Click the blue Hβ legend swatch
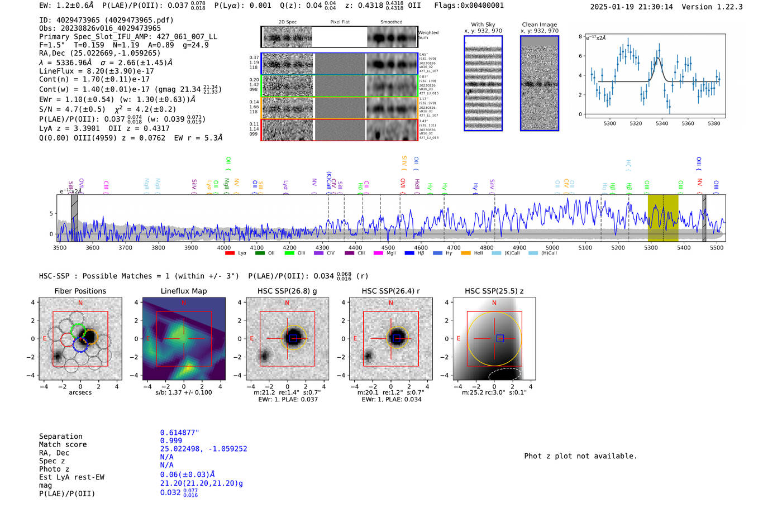The width and height of the screenshot is (782, 532). click(x=409, y=253)
